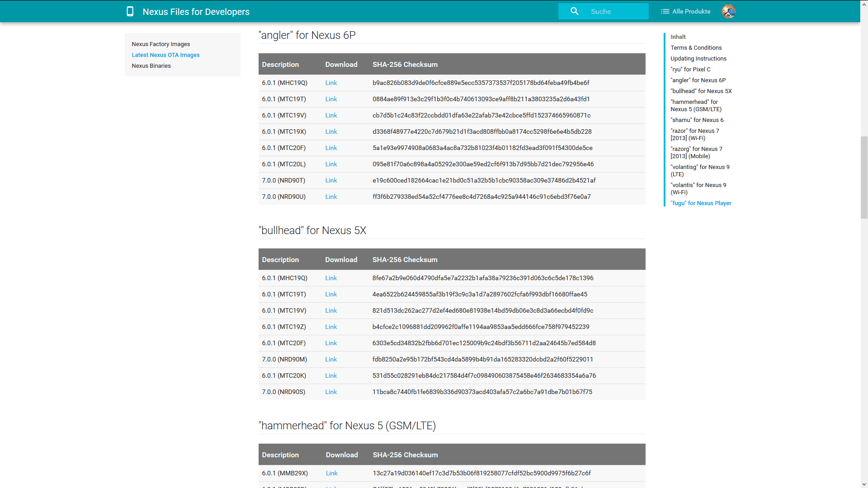This screenshot has width=868, height=488.
Task: Click hammerhead MMB29X checksum starting 13c27a19
Action: [481, 473]
